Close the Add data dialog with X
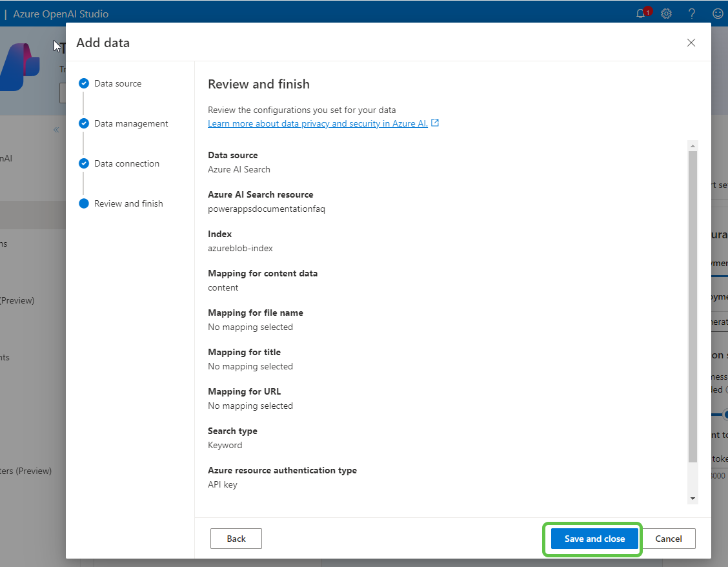728x567 pixels. click(x=691, y=43)
